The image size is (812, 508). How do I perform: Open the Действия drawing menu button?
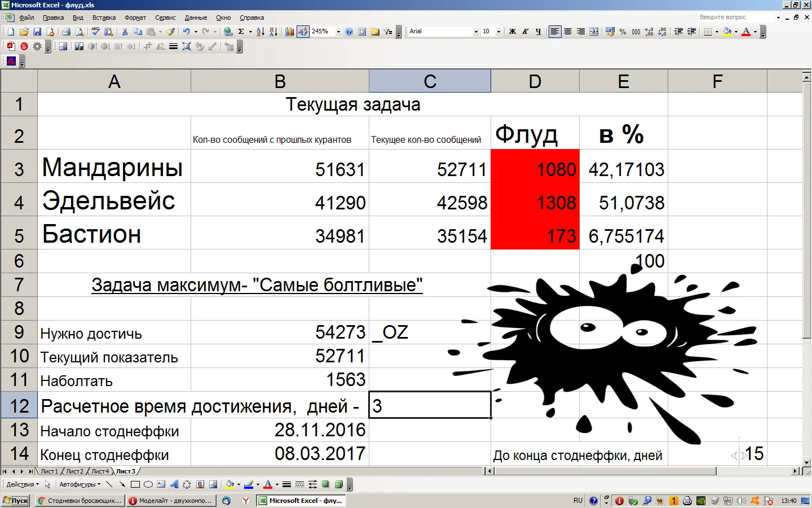point(23,484)
